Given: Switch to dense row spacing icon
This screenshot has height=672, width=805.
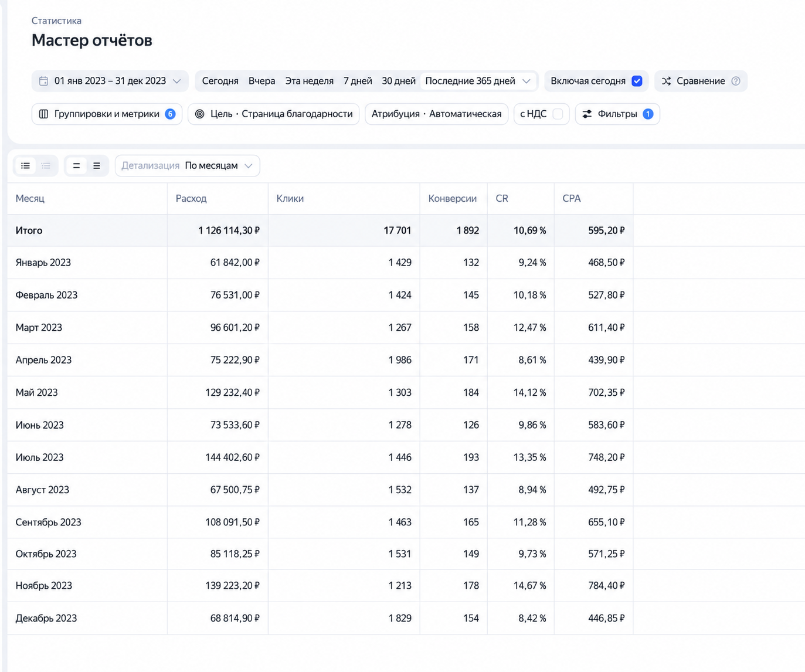Looking at the screenshot, I should click(97, 166).
